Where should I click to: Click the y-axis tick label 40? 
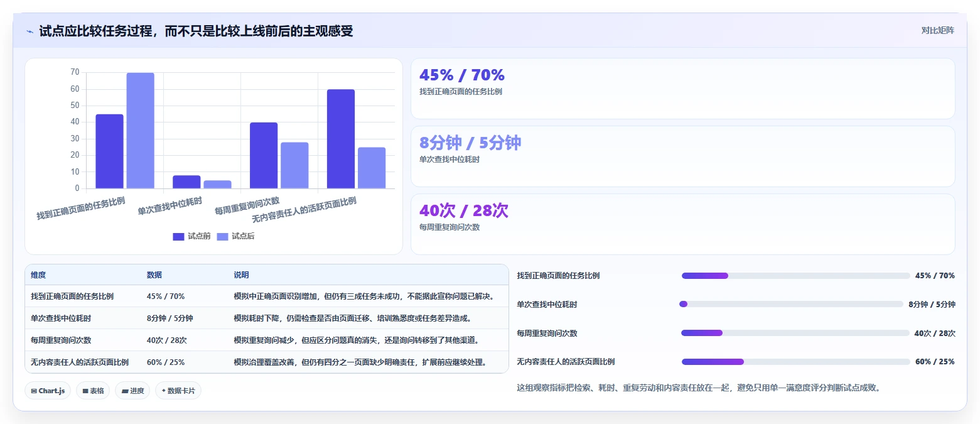pos(75,122)
